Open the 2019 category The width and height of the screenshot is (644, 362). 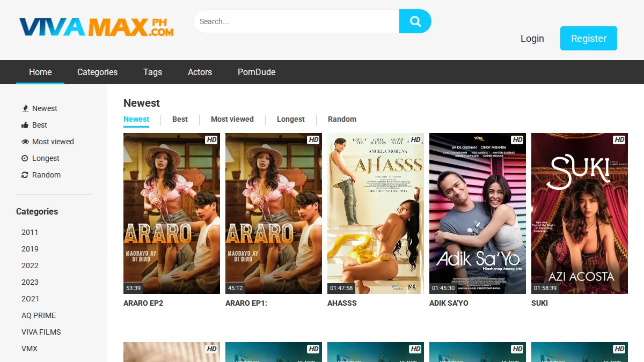(30, 249)
